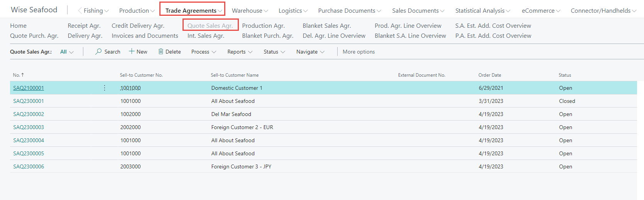Expand the Process dropdown
The width and height of the screenshot is (644, 200).
coord(203,52)
